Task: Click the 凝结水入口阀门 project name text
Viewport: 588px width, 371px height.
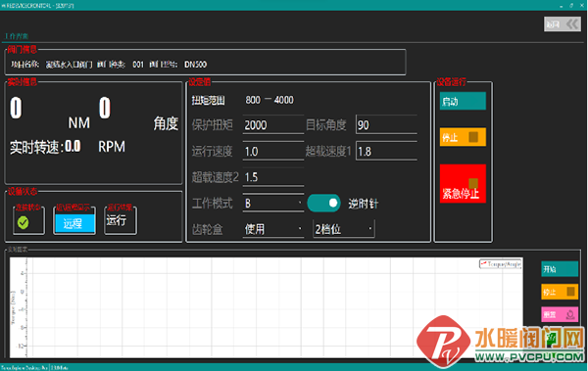Action: [69, 65]
